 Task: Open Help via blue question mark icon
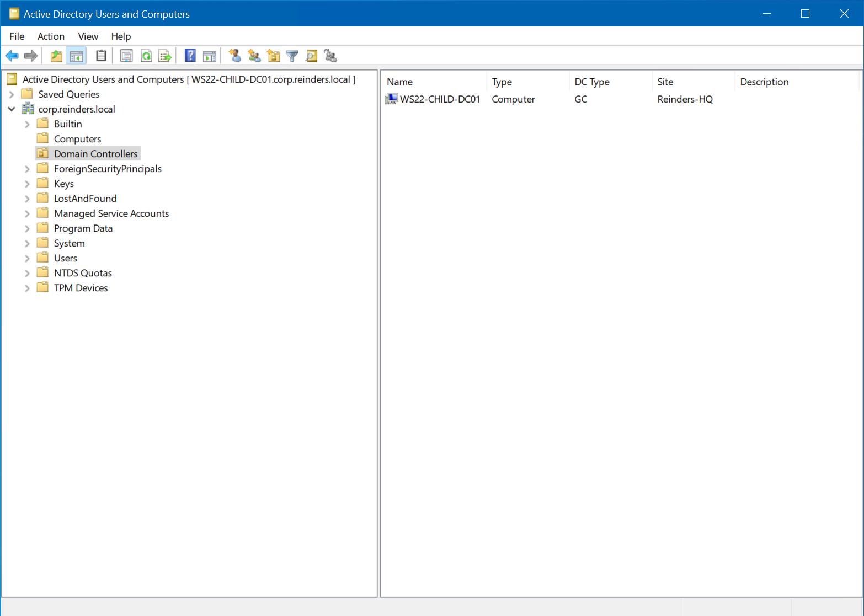coord(190,56)
